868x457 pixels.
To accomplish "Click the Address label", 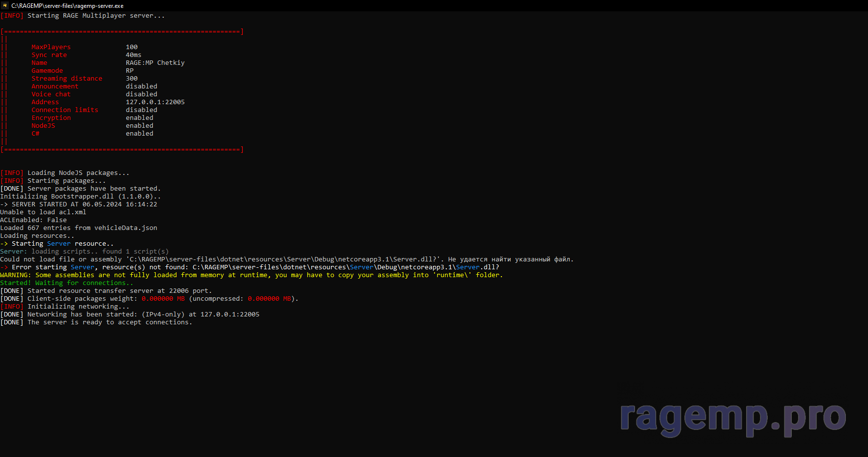I will point(45,102).
